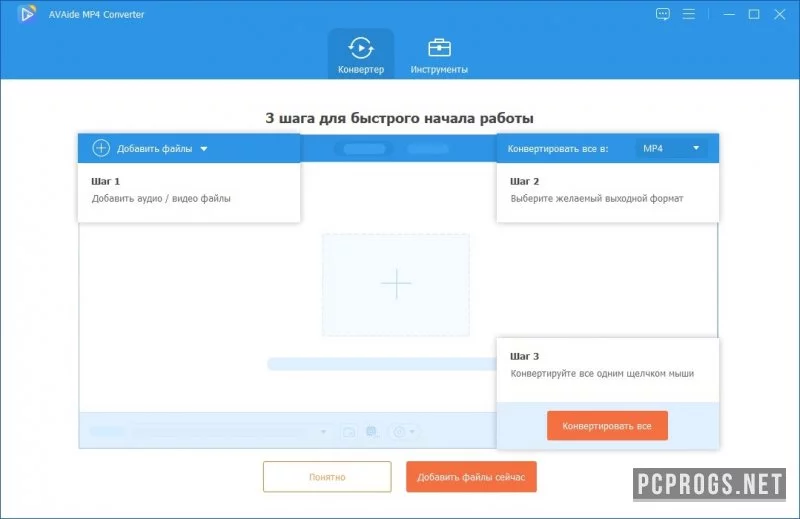The width and height of the screenshot is (800, 519).
Task: Open the MP4 output format dropdown
Action: (671, 148)
